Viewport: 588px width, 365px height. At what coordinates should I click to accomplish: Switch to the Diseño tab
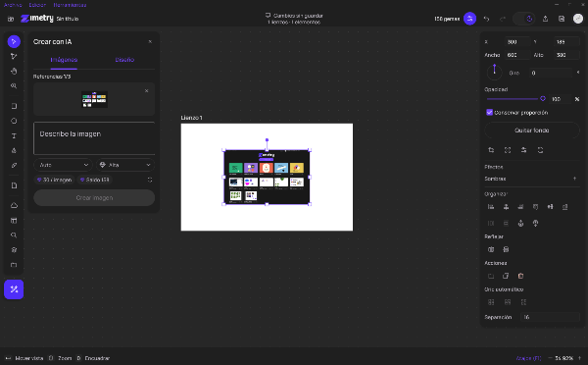click(x=124, y=60)
